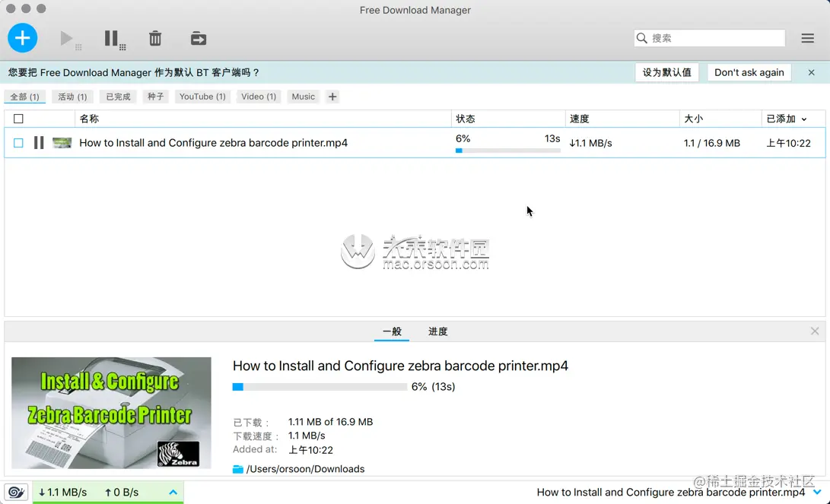Toggle snail speed mode icon
The height and width of the screenshot is (504, 830).
pyautogui.click(x=16, y=493)
